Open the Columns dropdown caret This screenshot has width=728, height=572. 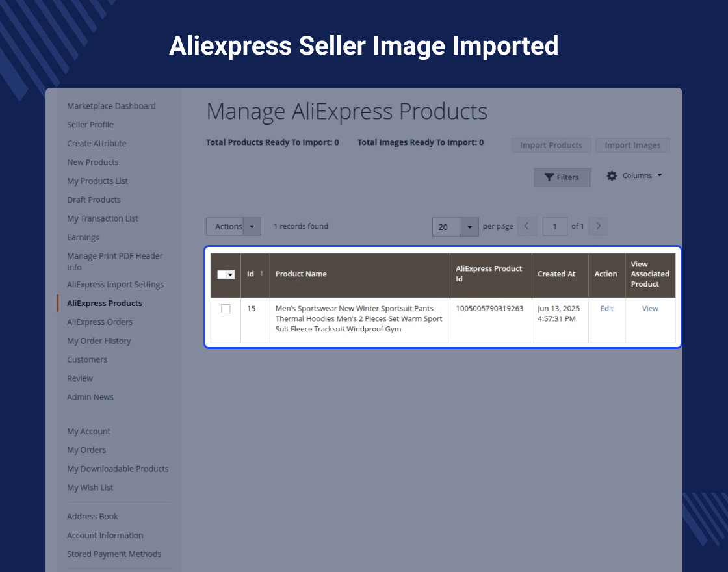[660, 175]
